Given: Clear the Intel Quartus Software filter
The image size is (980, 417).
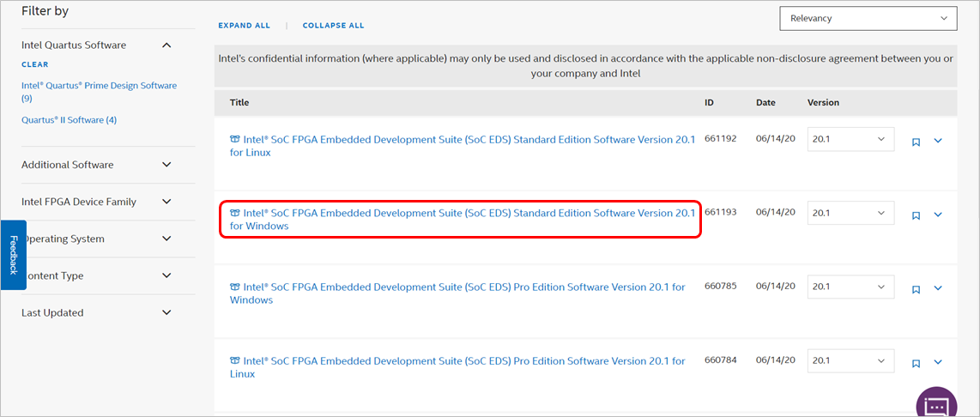Looking at the screenshot, I should (35, 64).
